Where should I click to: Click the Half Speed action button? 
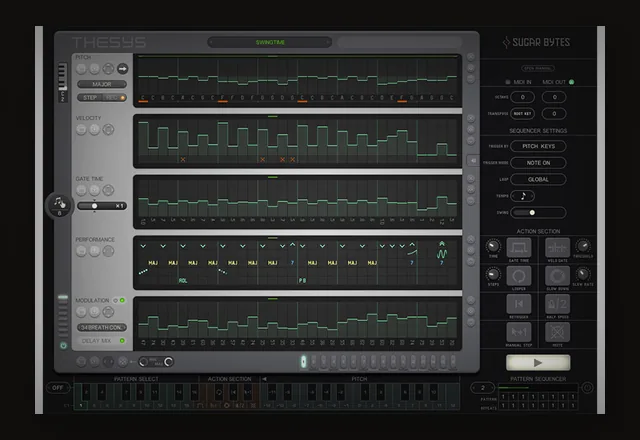557,304
